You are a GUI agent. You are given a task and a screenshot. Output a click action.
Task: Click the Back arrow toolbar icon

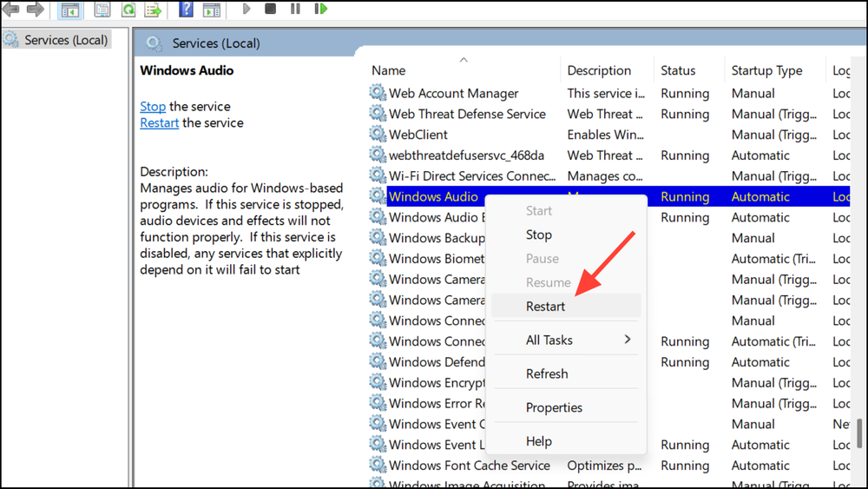click(10, 9)
